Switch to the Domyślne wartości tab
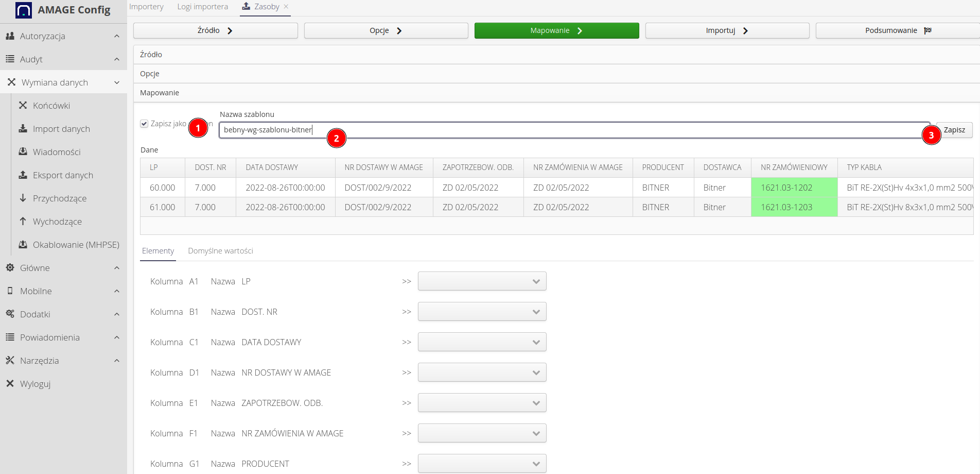Screen dimensions: 980x474 [x=220, y=251]
